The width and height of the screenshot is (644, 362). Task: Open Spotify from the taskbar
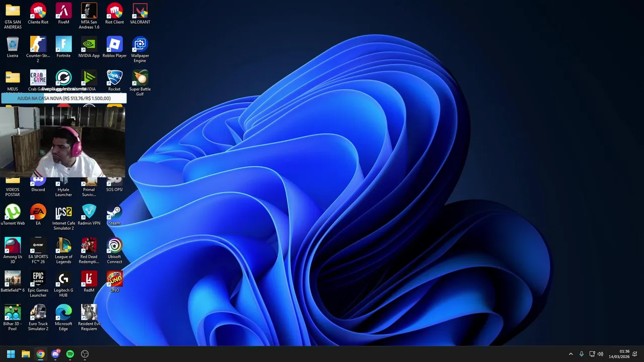coord(70,354)
